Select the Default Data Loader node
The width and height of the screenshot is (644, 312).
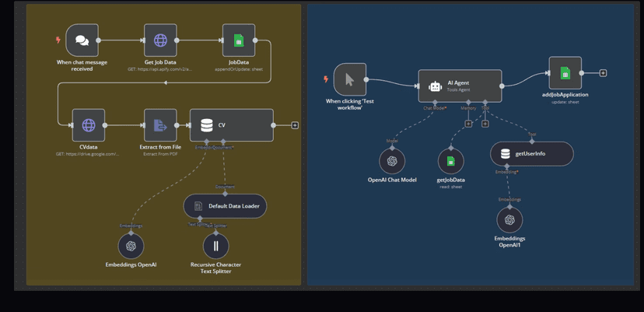[x=226, y=206]
